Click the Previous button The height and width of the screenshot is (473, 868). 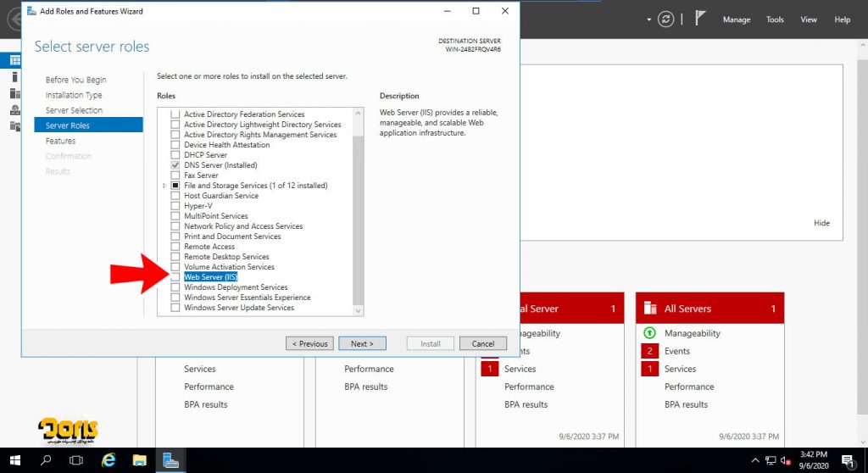click(309, 343)
